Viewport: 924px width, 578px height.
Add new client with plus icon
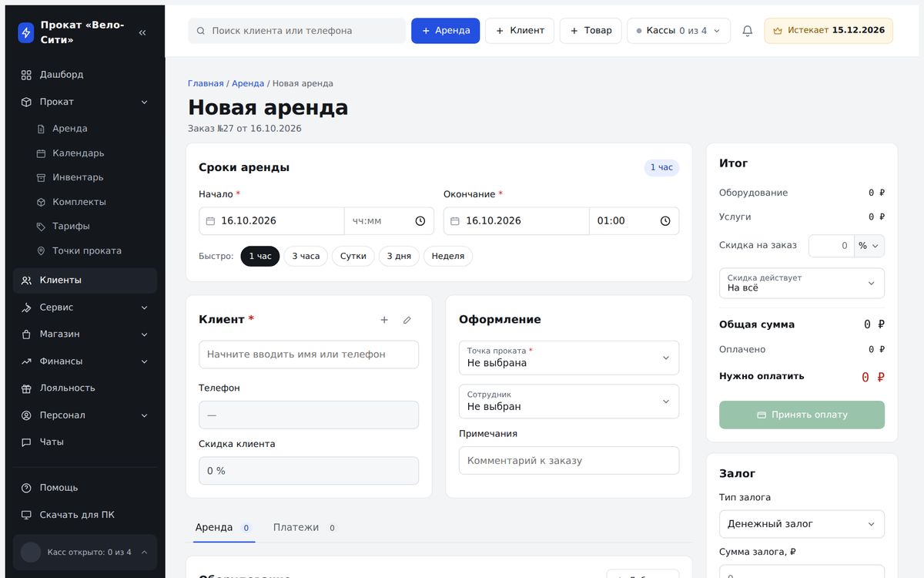[384, 320]
